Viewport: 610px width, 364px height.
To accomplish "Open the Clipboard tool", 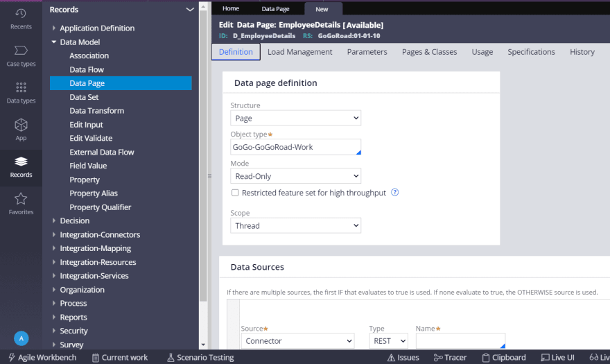I will pos(504,357).
